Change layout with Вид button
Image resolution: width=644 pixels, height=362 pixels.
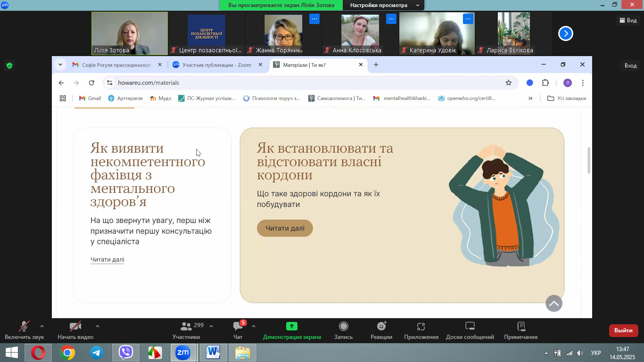pyautogui.click(x=627, y=20)
